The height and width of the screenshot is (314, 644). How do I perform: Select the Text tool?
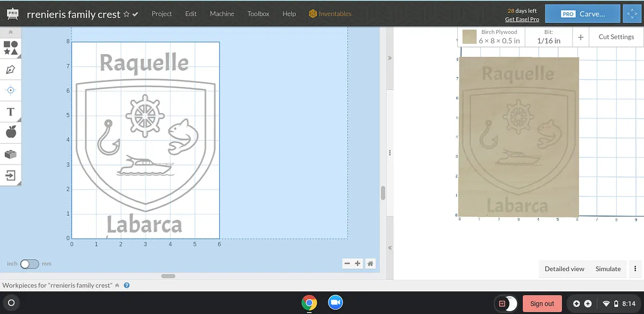pos(11,111)
